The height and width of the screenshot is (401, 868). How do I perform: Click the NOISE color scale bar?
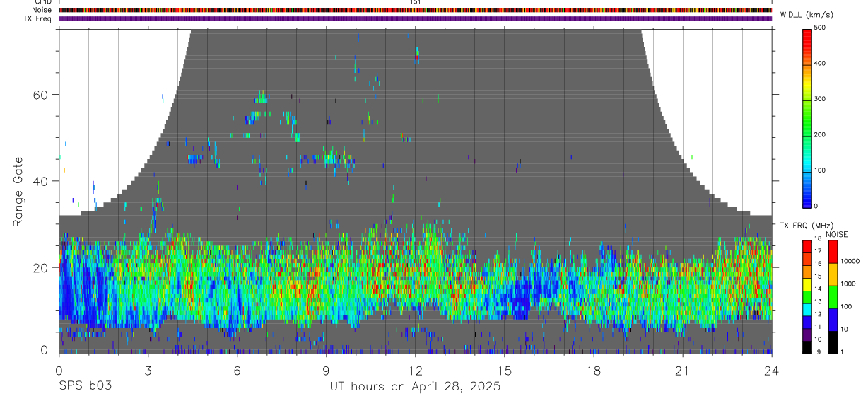(833, 296)
